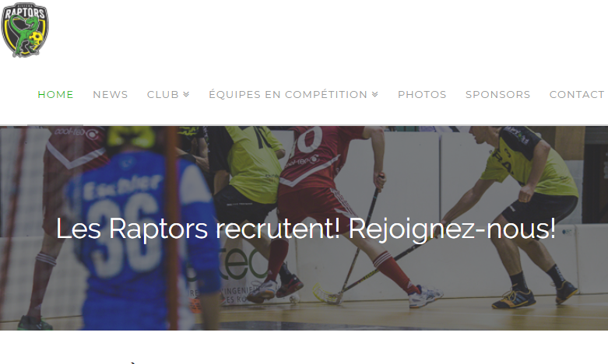The image size is (608, 364).
Task: Expand the chevron next to CLUB
Action: (x=186, y=94)
